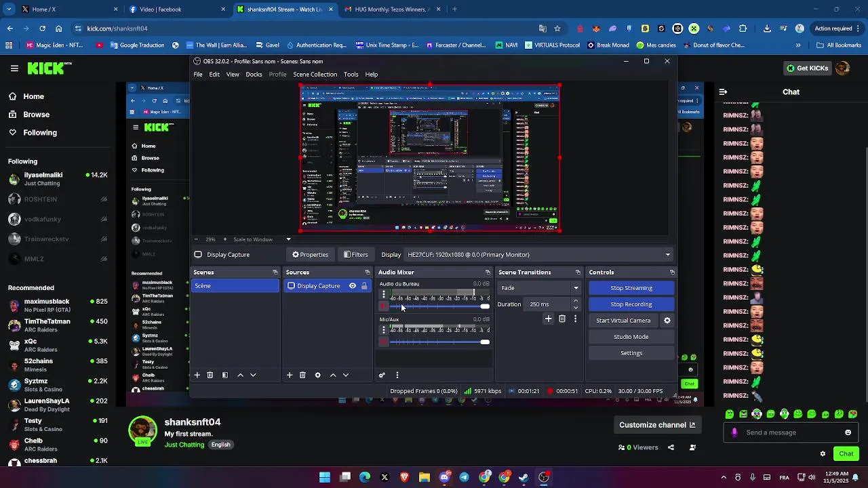Open the Windows Start menu
Screen dimensions: 868x488
click(x=325, y=477)
